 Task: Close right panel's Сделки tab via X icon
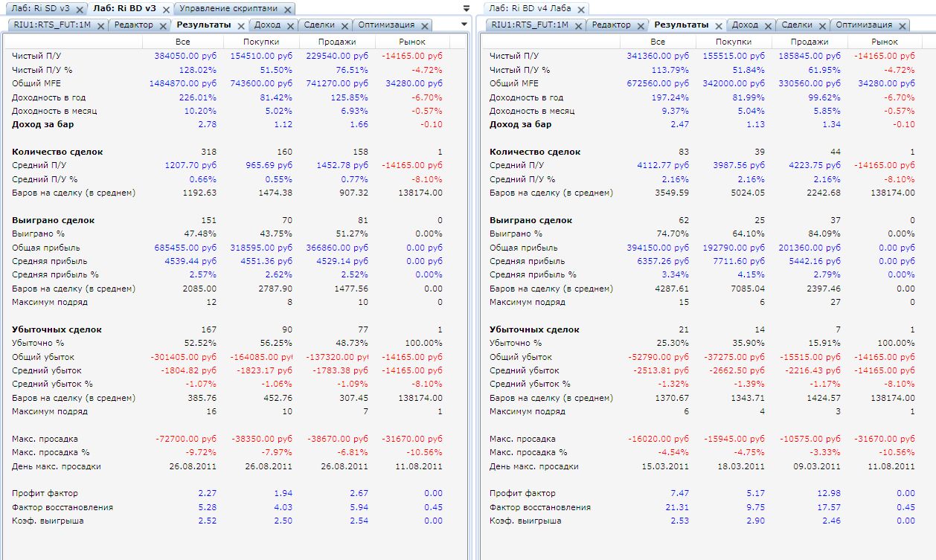coord(821,25)
